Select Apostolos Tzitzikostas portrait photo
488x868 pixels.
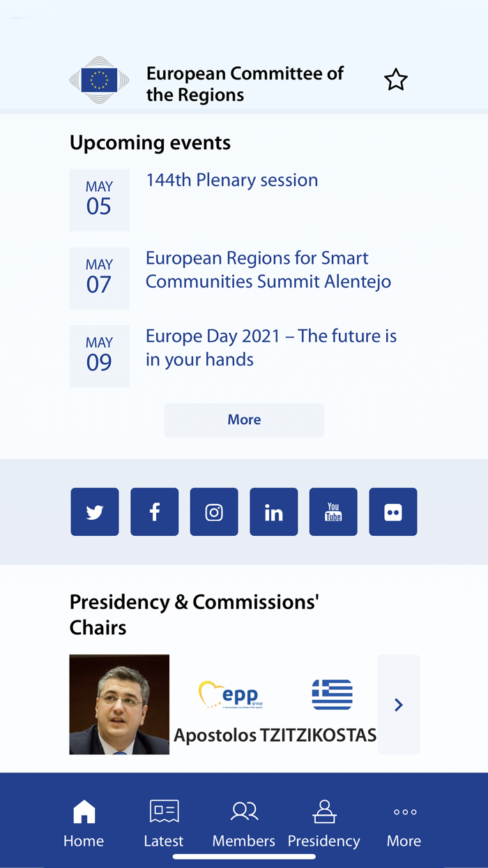point(119,704)
